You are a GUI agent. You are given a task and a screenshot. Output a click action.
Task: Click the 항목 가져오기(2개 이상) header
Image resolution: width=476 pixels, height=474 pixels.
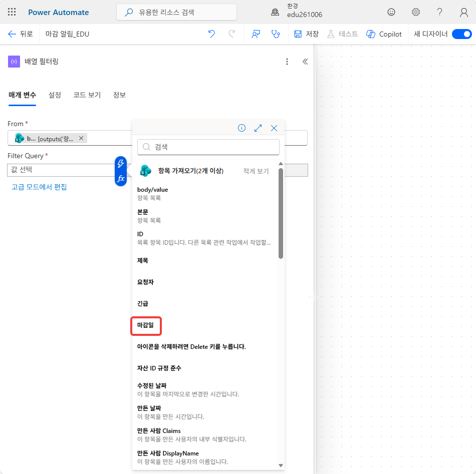[x=190, y=171]
